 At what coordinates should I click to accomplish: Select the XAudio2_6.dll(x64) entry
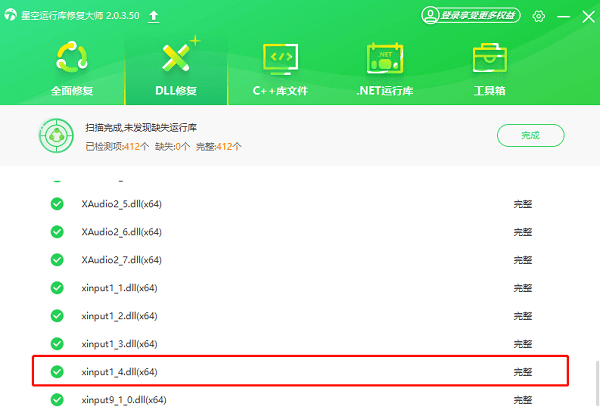point(121,232)
